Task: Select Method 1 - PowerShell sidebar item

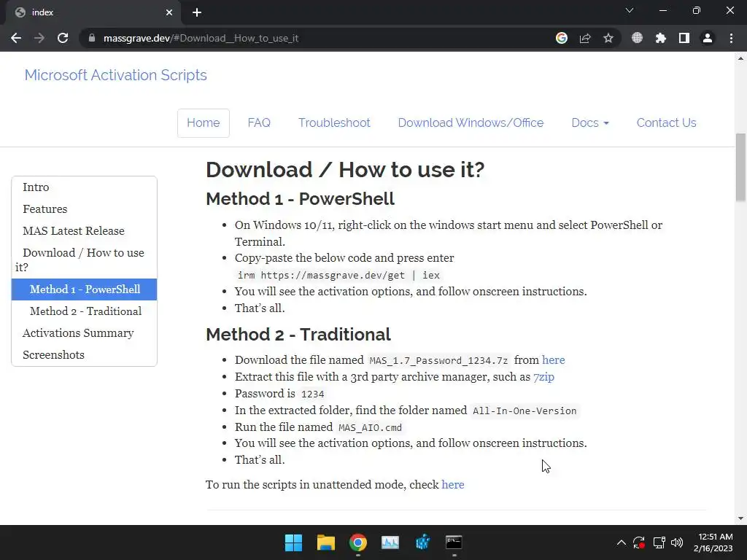Action: pyautogui.click(x=84, y=289)
